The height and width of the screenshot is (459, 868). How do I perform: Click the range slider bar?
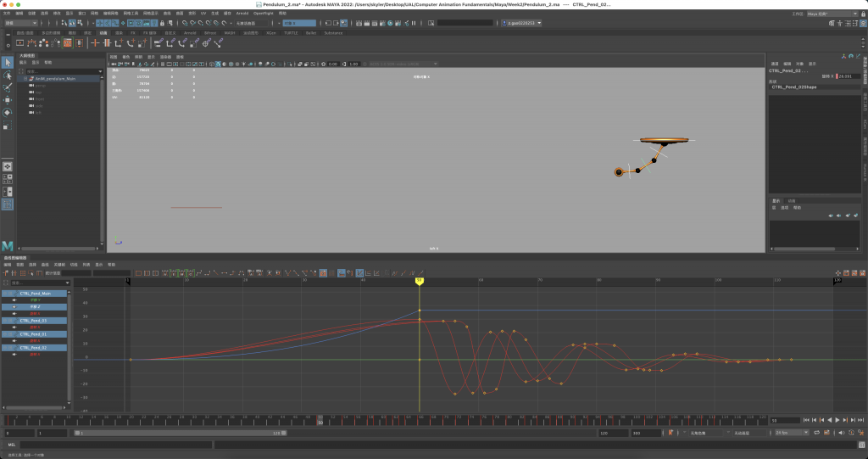(x=181, y=433)
